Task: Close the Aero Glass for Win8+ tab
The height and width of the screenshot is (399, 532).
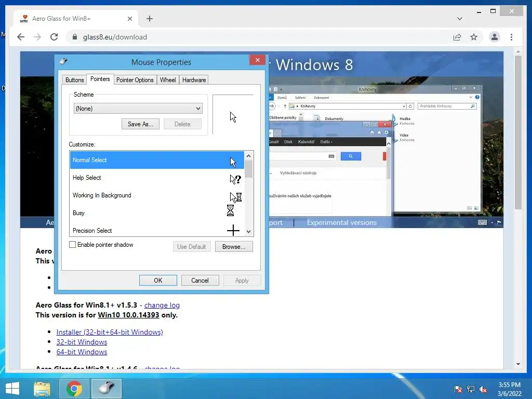Action: 129,19
